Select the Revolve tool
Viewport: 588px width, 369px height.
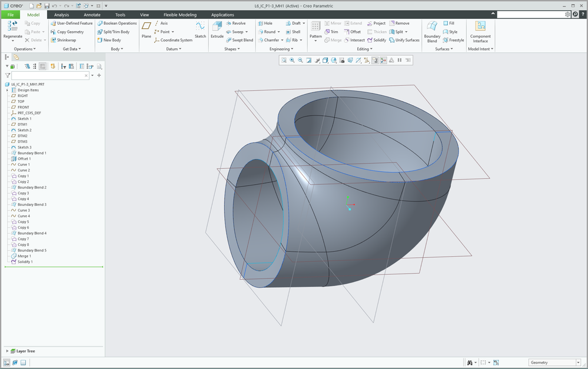(235, 24)
